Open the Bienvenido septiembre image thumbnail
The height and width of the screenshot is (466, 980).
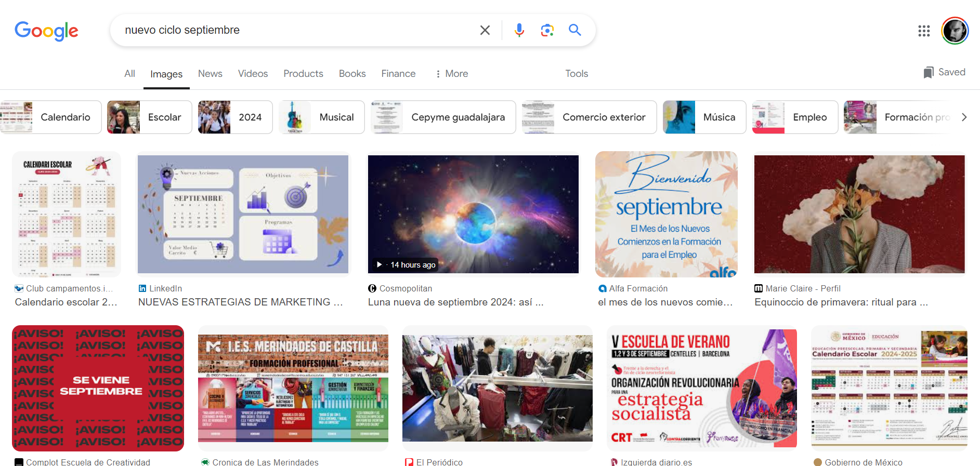[x=666, y=214]
